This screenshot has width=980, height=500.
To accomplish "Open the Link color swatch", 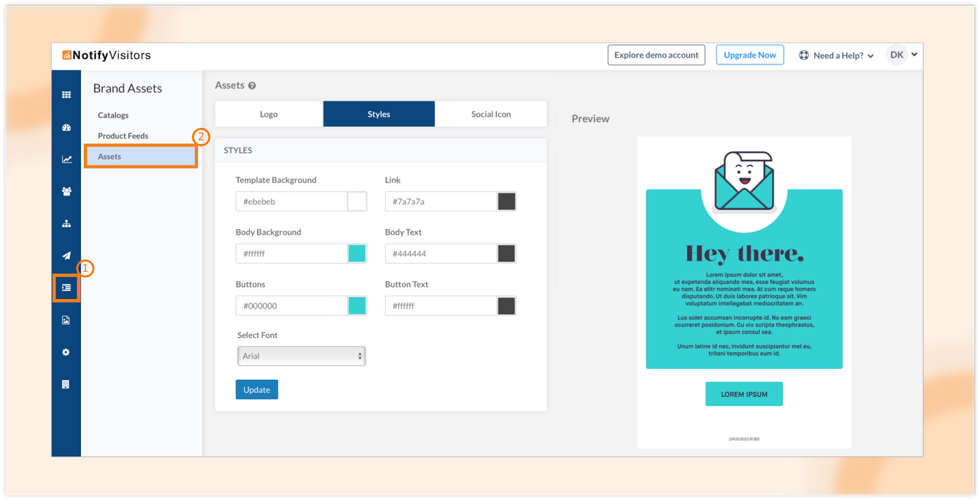I will [x=507, y=202].
